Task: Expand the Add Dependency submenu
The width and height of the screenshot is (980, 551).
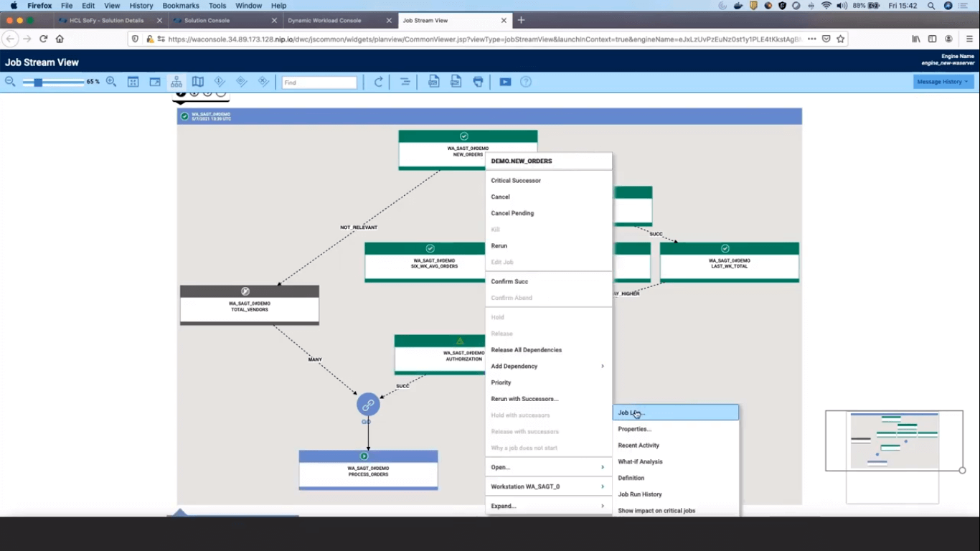Action: (548, 367)
